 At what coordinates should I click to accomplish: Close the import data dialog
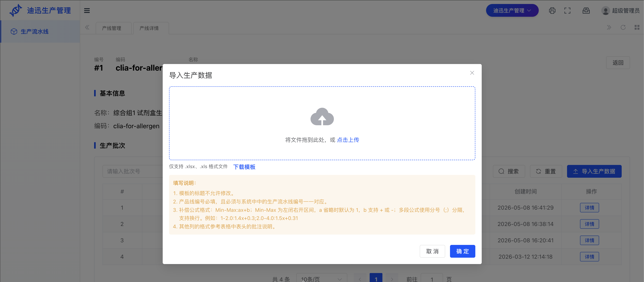[472, 73]
